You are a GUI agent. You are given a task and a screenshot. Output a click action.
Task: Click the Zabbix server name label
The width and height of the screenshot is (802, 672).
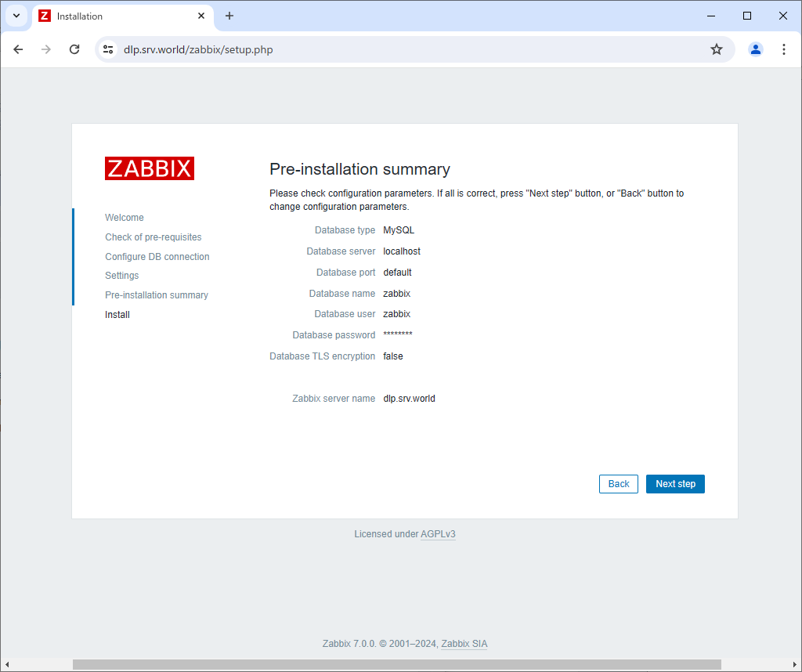[334, 399]
